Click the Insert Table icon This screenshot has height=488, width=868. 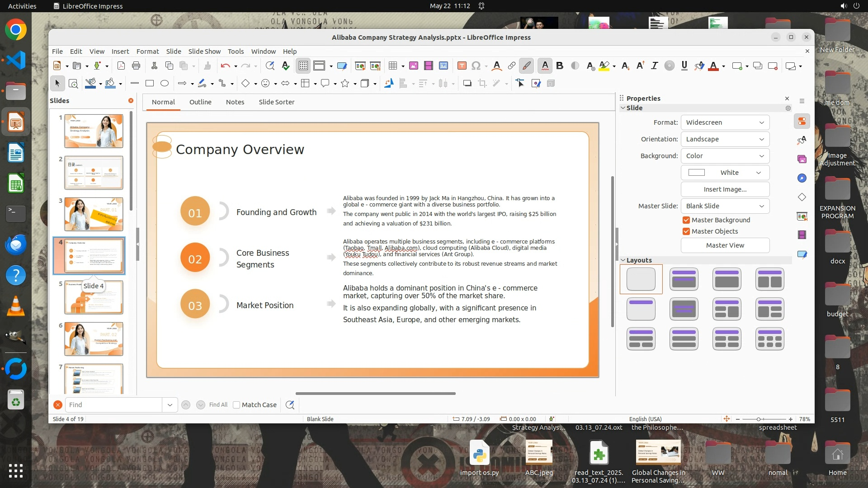pyautogui.click(x=392, y=66)
